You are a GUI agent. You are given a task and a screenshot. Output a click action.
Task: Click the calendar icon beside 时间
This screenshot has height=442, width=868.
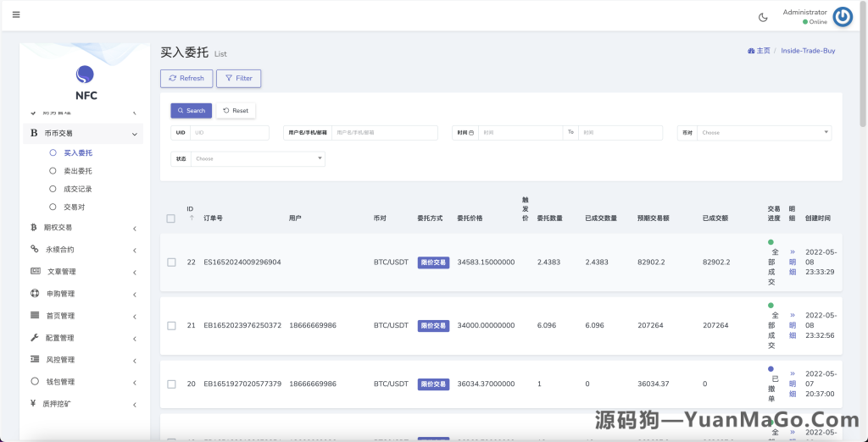(x=471, y=133)
